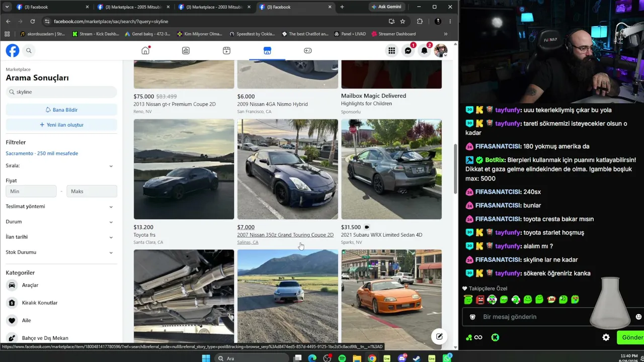
Task: Click the Ask Gemini button
Action: click(x=386, y=7)
